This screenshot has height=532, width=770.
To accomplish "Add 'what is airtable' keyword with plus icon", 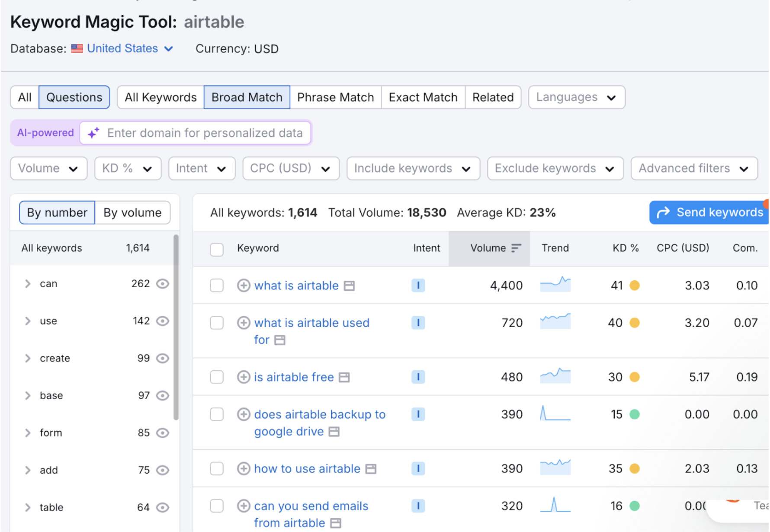I will [x=244, y=285].
